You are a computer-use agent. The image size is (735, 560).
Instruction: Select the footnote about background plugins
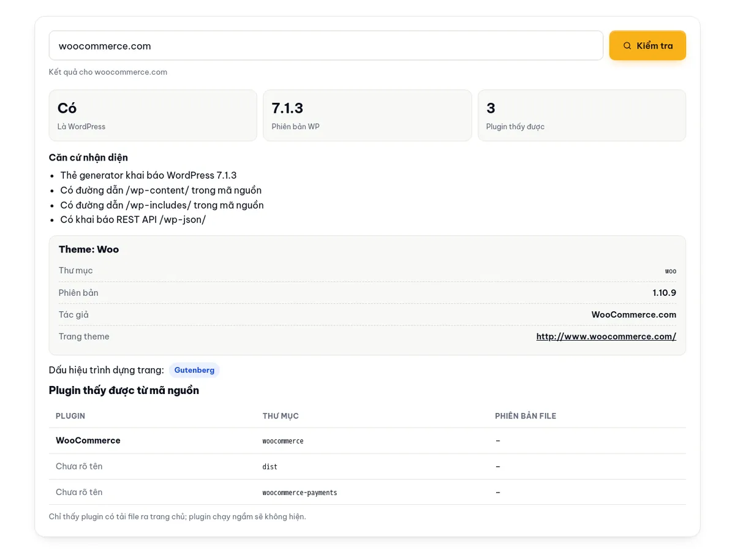click(x=178, y=516)
